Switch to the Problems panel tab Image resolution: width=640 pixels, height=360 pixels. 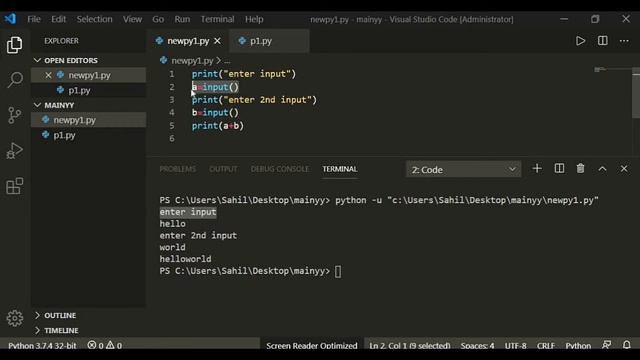[x=178, y=169]
